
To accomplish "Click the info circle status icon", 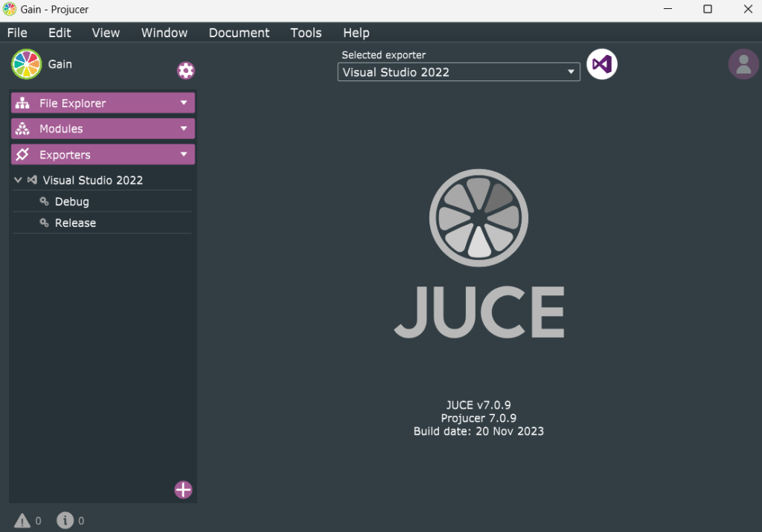I will 65,520.
